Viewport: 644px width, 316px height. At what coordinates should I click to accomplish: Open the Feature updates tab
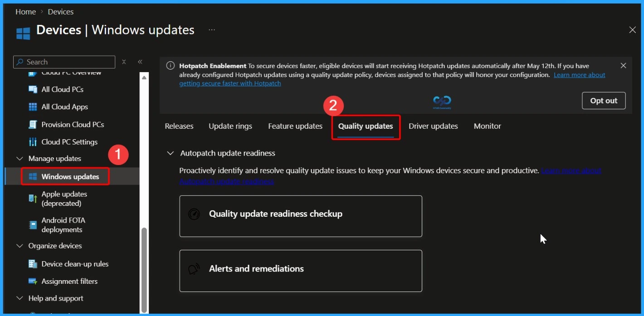point(295,126)
